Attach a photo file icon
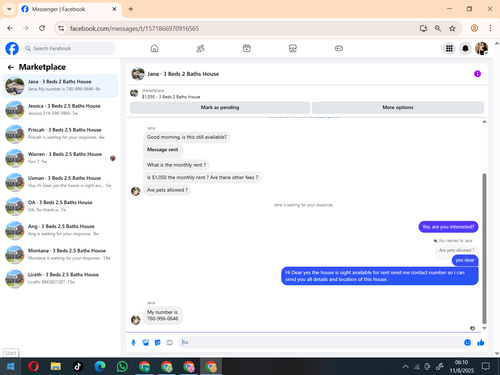 [146, 342]
